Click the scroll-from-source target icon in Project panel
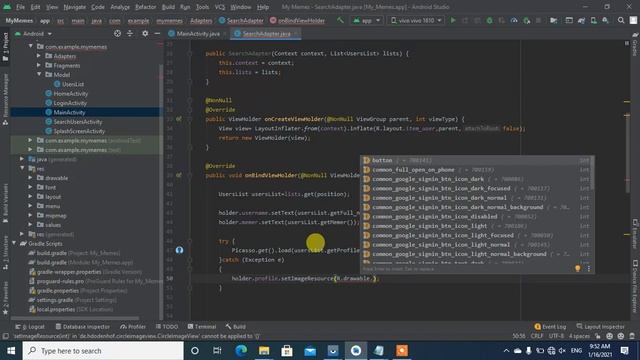Viewport: 640px width, 360px height. tap(117, 33)
